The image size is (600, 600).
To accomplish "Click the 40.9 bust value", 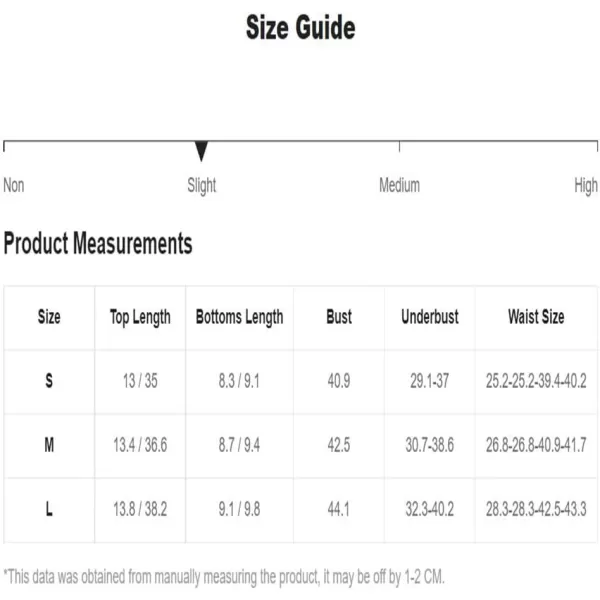I will [339, 381].
